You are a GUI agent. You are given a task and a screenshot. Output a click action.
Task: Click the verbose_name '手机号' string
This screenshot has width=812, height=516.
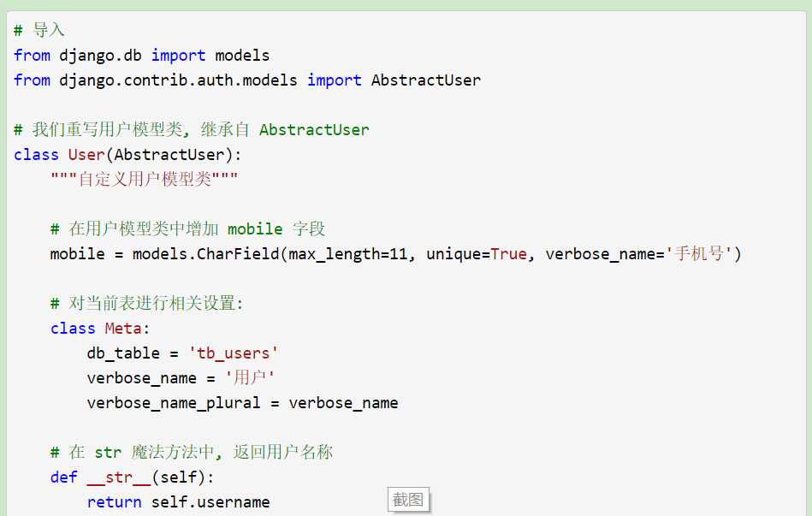point(698,254)
